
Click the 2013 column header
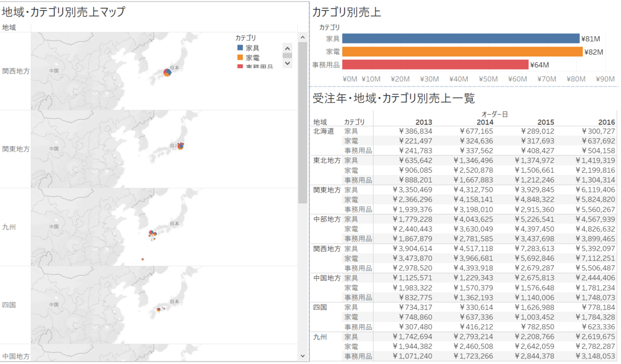[x=423, y=122]
